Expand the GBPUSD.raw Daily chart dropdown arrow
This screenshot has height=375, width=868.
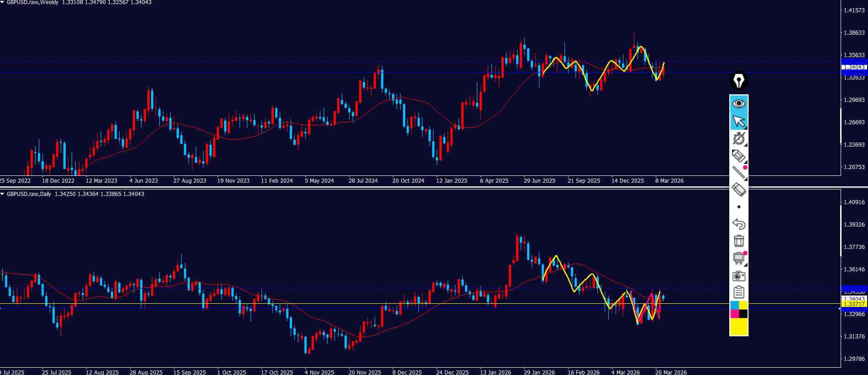3,194
